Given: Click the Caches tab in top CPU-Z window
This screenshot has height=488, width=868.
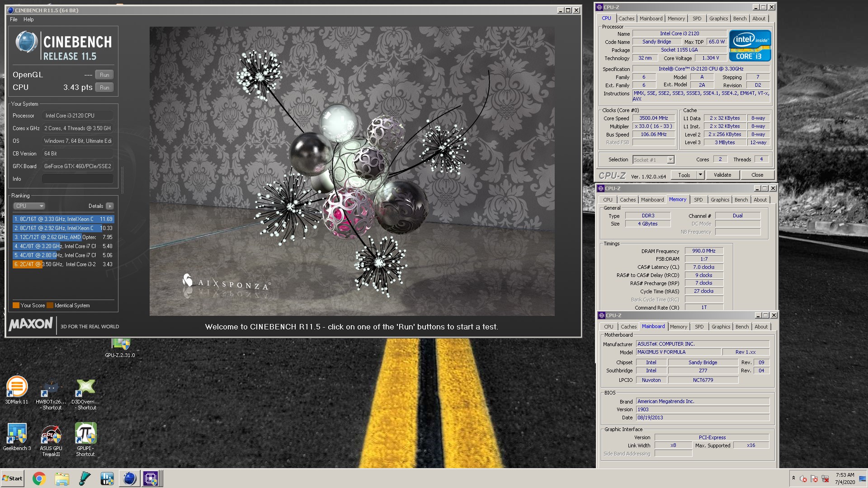Looking at the screenshot, I should [x=626, y=19].
